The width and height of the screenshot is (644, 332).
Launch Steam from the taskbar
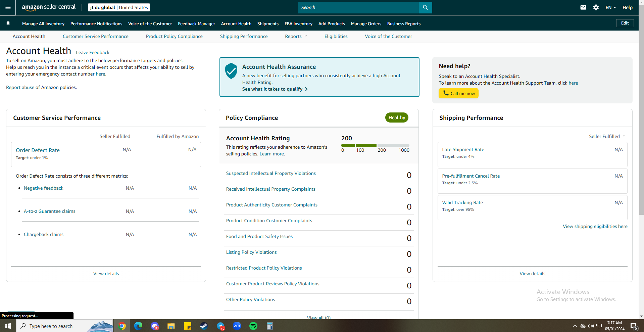click(204, 326)
